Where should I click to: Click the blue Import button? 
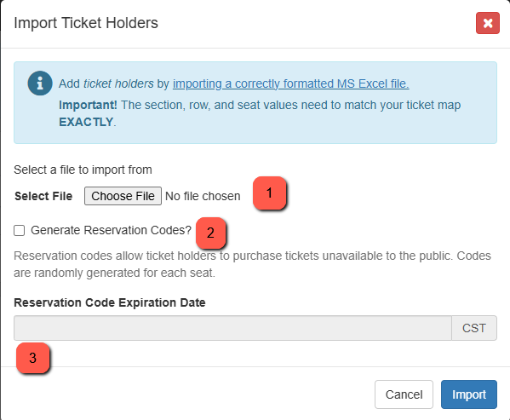coord(468,394)
